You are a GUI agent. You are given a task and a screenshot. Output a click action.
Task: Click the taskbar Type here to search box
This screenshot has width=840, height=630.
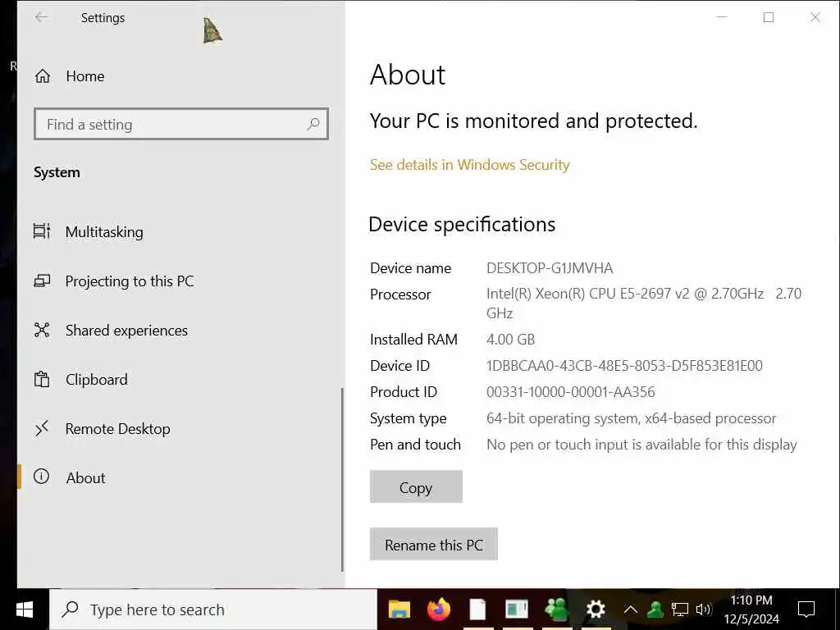(213, 609)
